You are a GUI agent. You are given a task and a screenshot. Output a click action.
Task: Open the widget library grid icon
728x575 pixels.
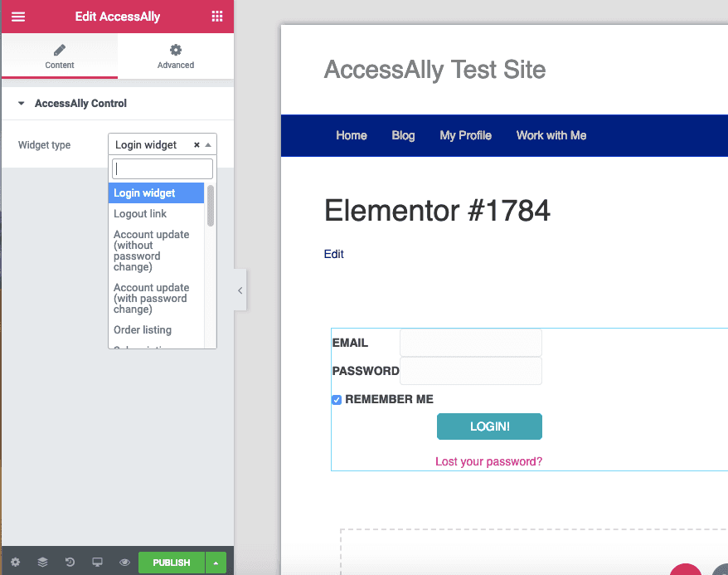(216, 16)
